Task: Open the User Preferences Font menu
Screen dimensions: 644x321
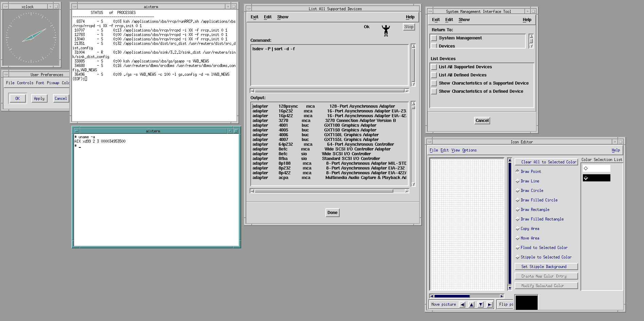Action: 40,83
